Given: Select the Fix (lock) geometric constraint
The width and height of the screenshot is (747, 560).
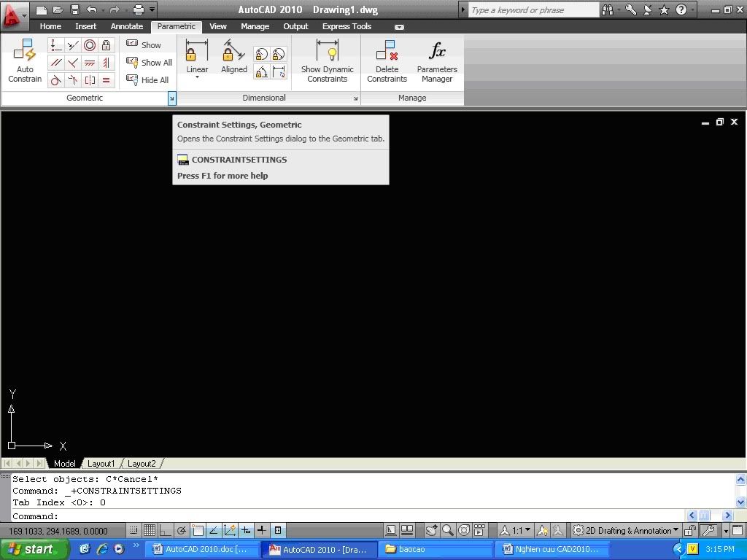Looking at the screenshot, I should pyautogui.click(x=107, y=45).
